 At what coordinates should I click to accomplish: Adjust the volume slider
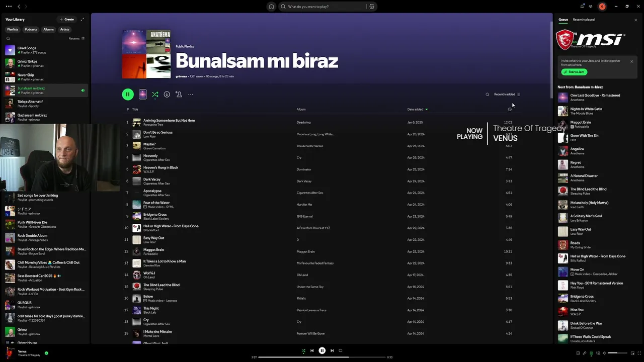(617, 353)
